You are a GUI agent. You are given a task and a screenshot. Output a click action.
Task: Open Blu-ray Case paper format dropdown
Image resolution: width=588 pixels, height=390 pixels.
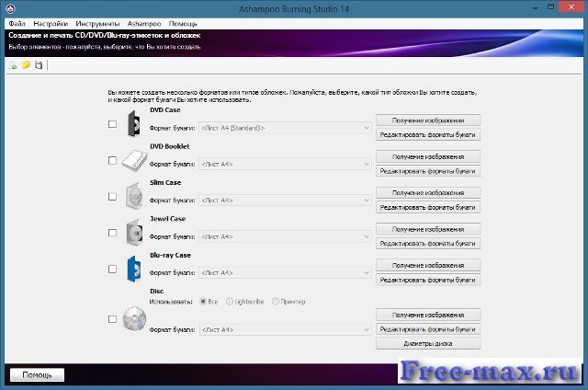pyautogui.click(x=285, y=273)
